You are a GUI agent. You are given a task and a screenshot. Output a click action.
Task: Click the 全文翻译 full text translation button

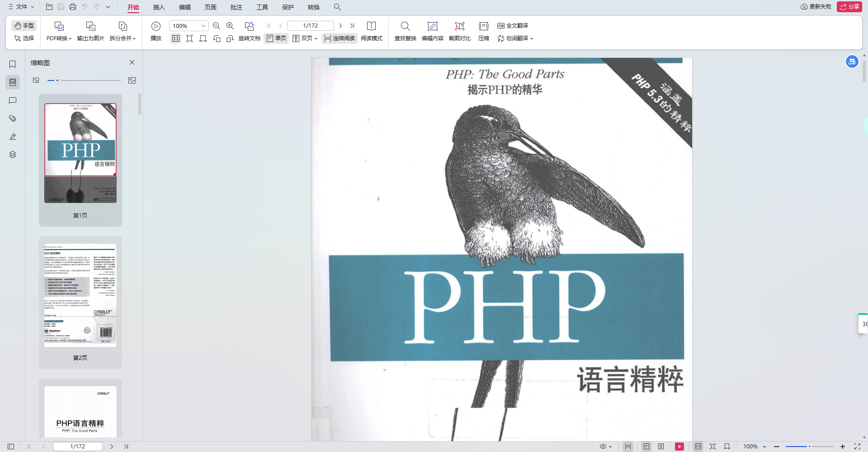coord(513,26)
